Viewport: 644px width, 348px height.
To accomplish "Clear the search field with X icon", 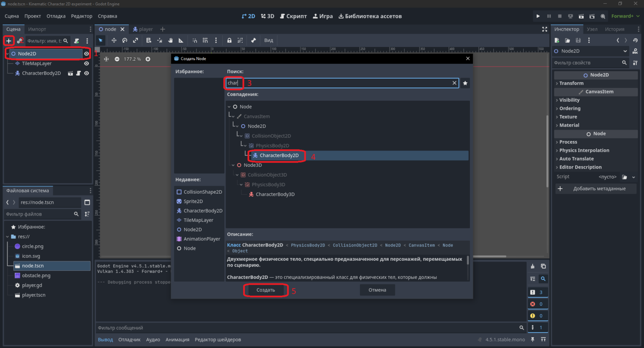I will [x=454, y=83].
